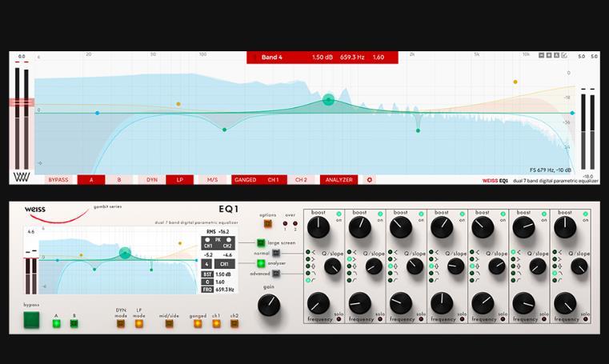Select peak filter type on band 3

tap(391, 266)
